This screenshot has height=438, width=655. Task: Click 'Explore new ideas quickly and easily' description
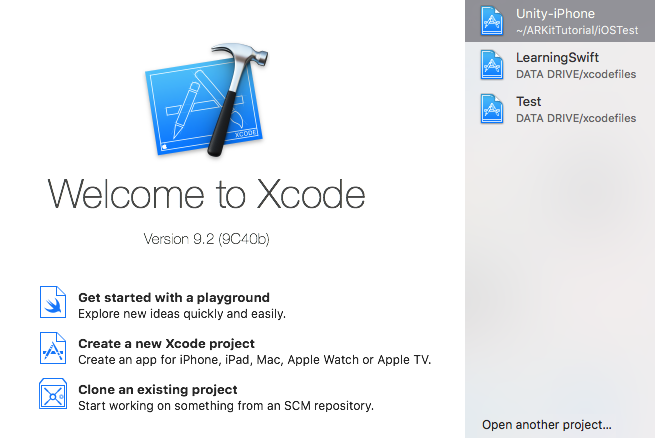pos(182,314)
